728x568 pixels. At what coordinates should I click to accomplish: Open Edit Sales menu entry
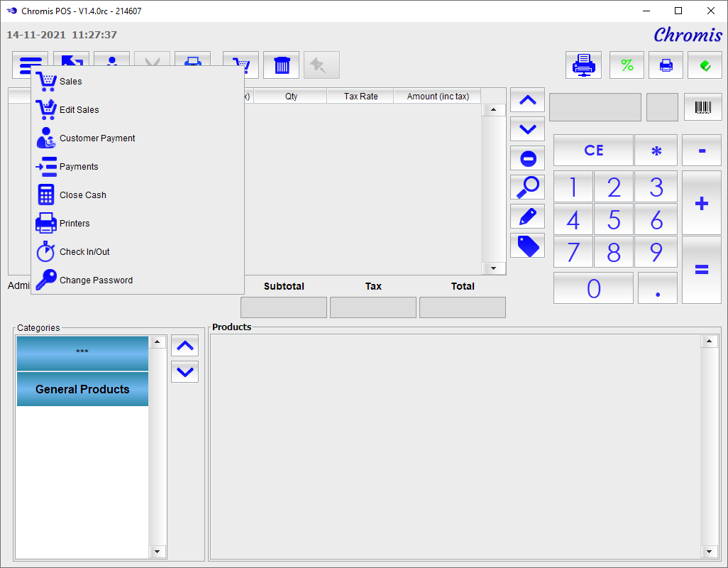(138, 109)
